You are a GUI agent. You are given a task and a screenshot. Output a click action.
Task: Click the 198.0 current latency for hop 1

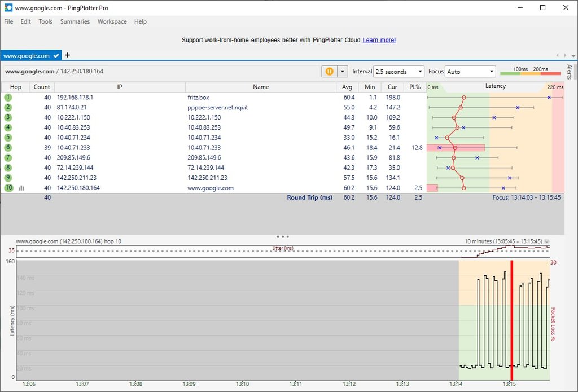(x=393, y=97)
